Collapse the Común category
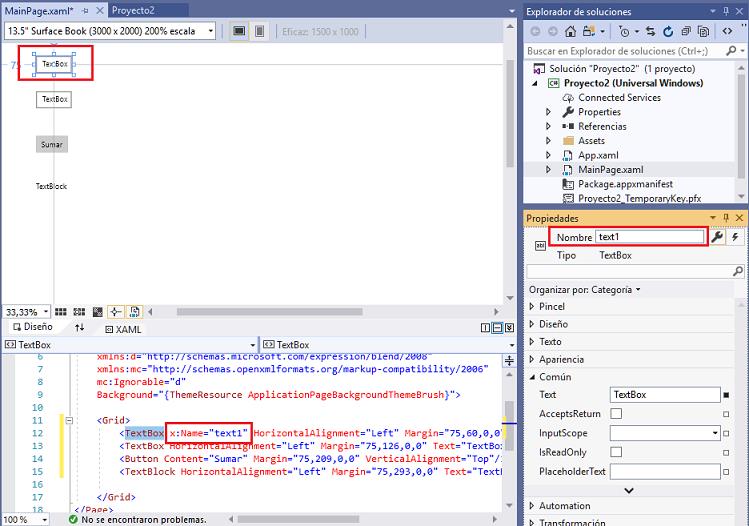749x526 pixels. [x=532, y=377]
